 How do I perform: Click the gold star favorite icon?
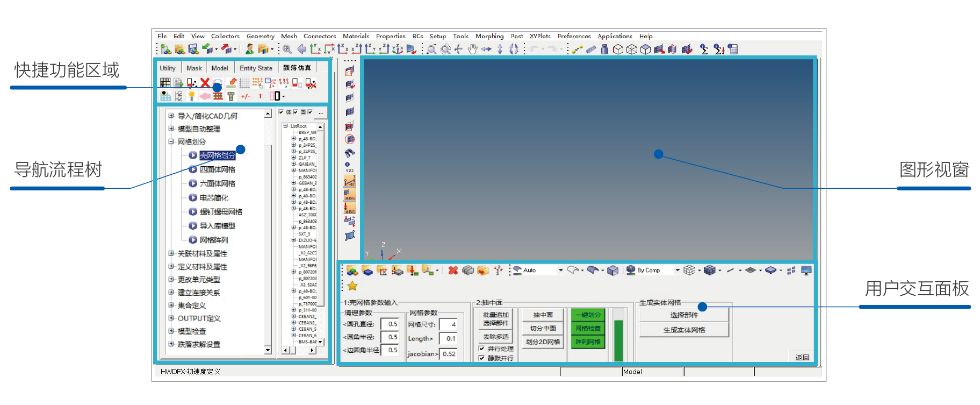pyautogui.click(x=352, y=286)
